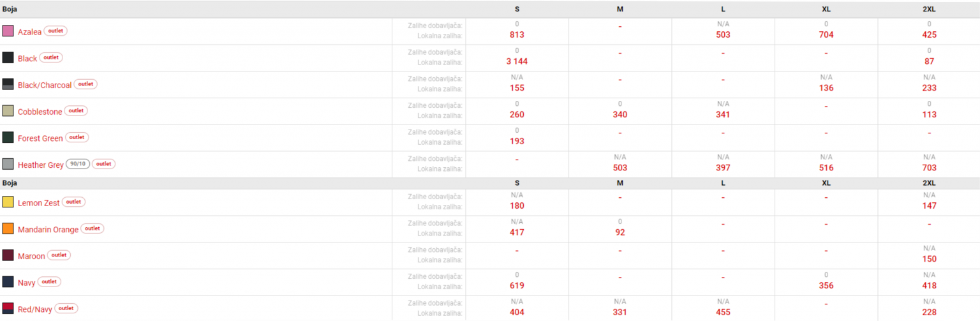
Task: Open the Heather Grey color link
Action: pos(41,165)
